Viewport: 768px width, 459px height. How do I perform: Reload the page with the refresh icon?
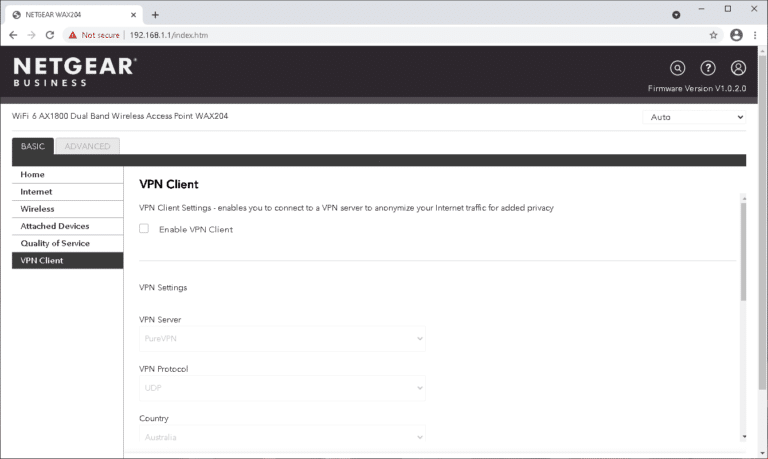(x=49, y=35)
